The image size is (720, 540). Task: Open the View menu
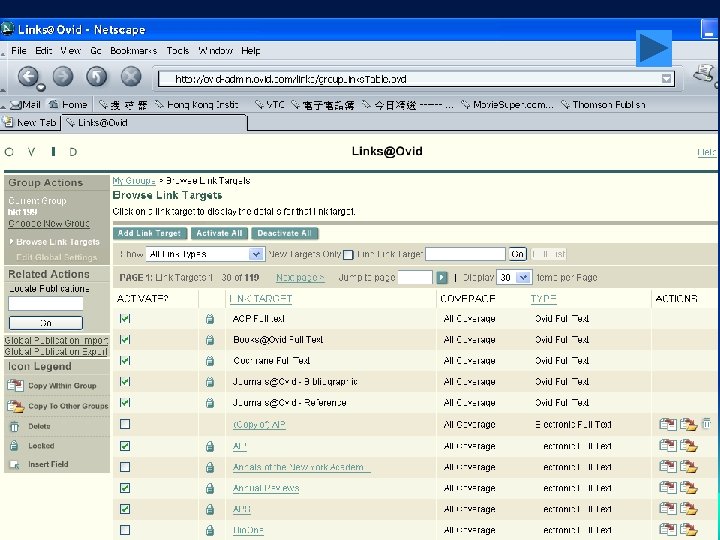point(70,51)
